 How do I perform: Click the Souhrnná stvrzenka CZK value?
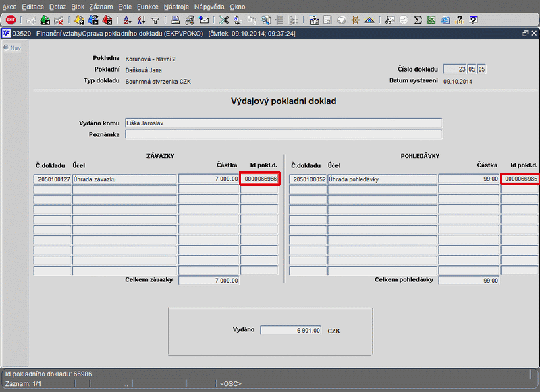click(x=158, y=82)
